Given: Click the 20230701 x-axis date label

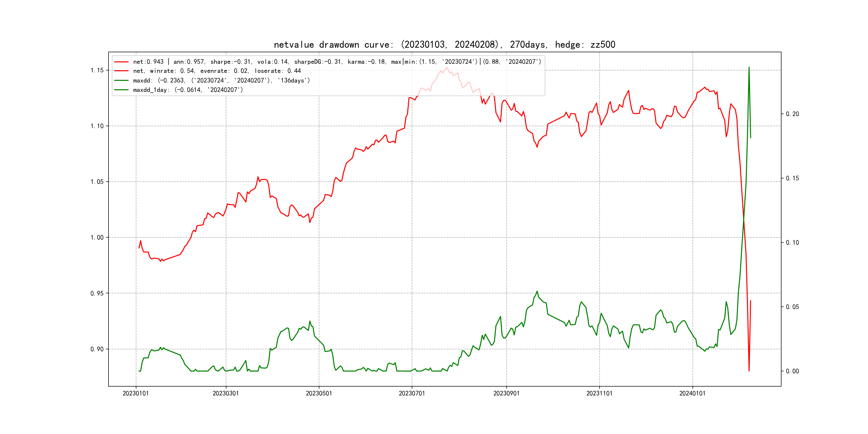Looking at the screenshot, I should [x=412, y=394].
